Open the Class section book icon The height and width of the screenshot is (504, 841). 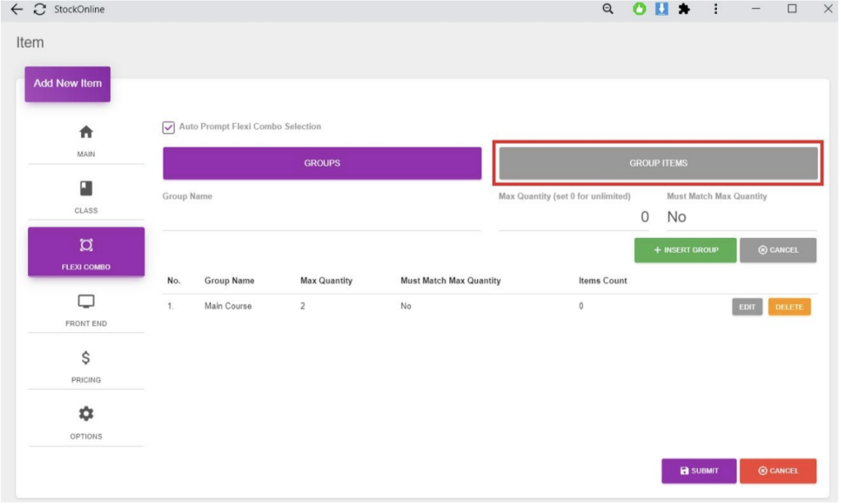(x=85, y=189)
